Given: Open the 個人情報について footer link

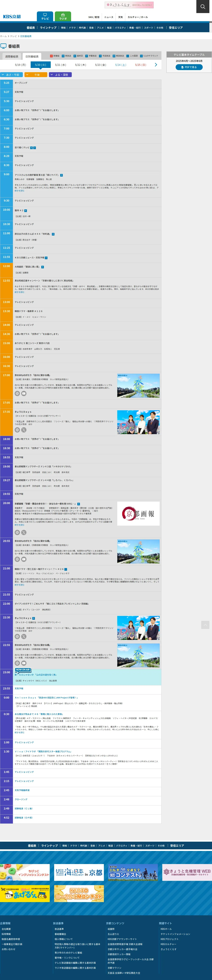Looking at the screenshot, I should pyautogui.click(x=63, y=939).
